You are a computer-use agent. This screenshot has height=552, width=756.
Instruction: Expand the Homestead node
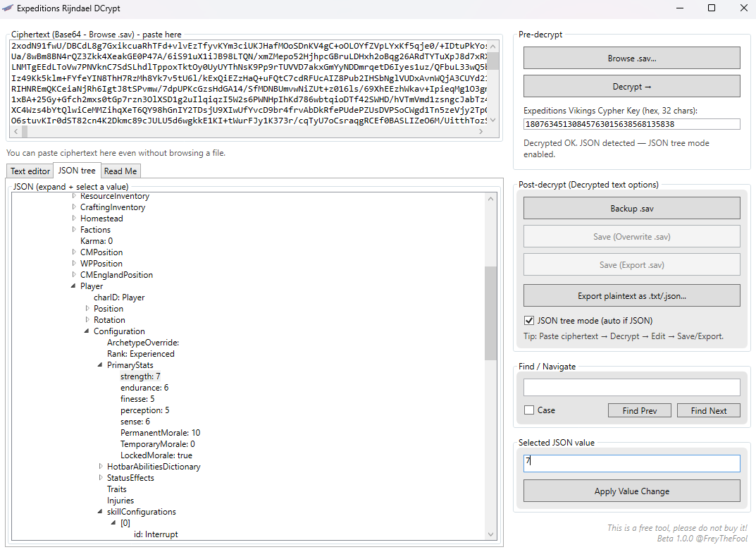click(74, 218)
